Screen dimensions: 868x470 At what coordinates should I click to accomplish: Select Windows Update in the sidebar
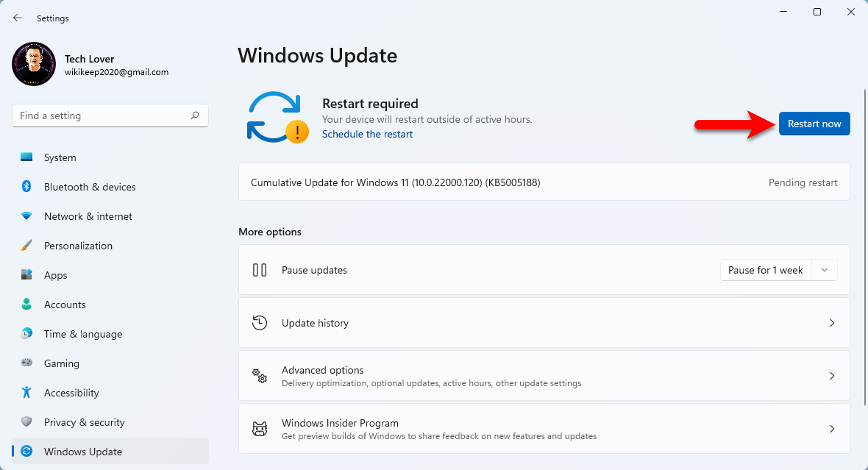[x=110, y=451]
